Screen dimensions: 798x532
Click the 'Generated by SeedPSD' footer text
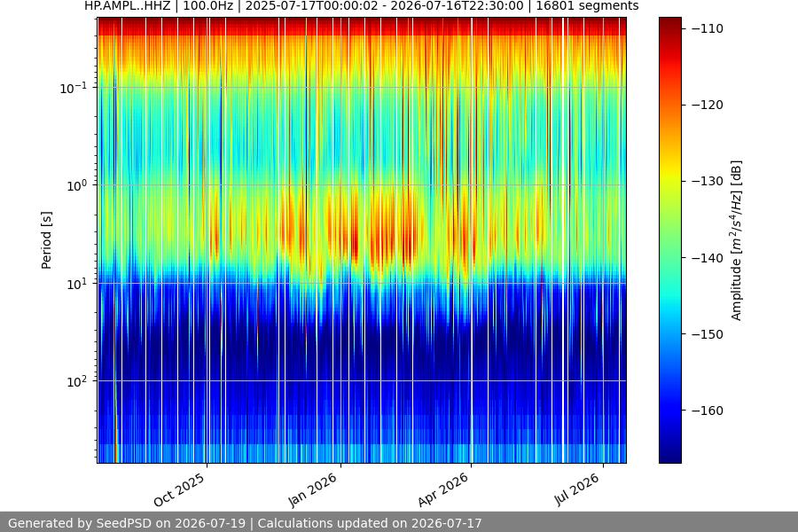pos(245,523)
